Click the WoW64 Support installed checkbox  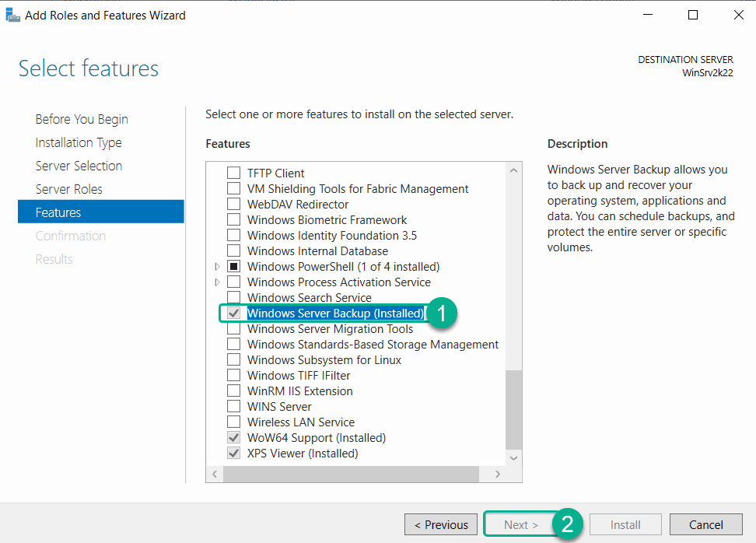click(x=234, y=437)
